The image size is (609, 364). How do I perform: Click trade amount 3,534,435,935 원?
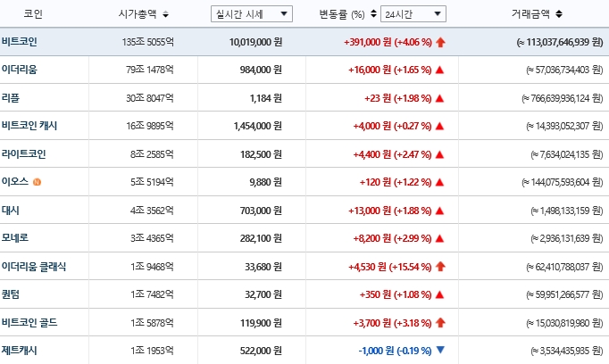click(x=567, y=351)
